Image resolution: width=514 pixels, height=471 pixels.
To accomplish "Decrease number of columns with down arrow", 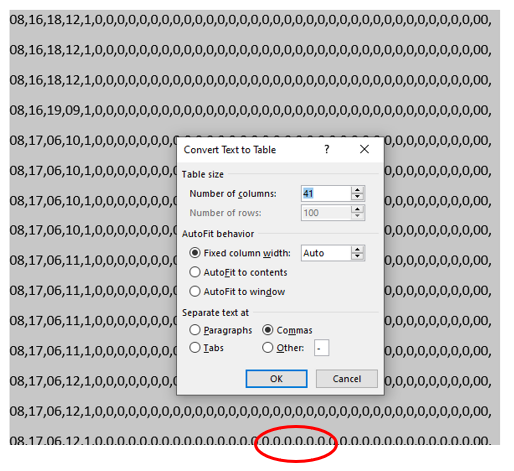I will point(358,197).
